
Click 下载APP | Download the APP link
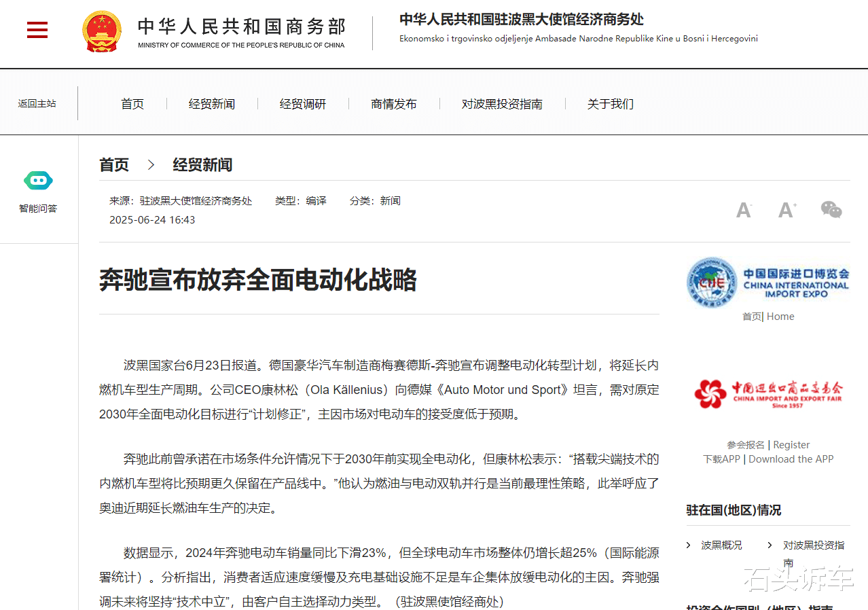point(768,459)
